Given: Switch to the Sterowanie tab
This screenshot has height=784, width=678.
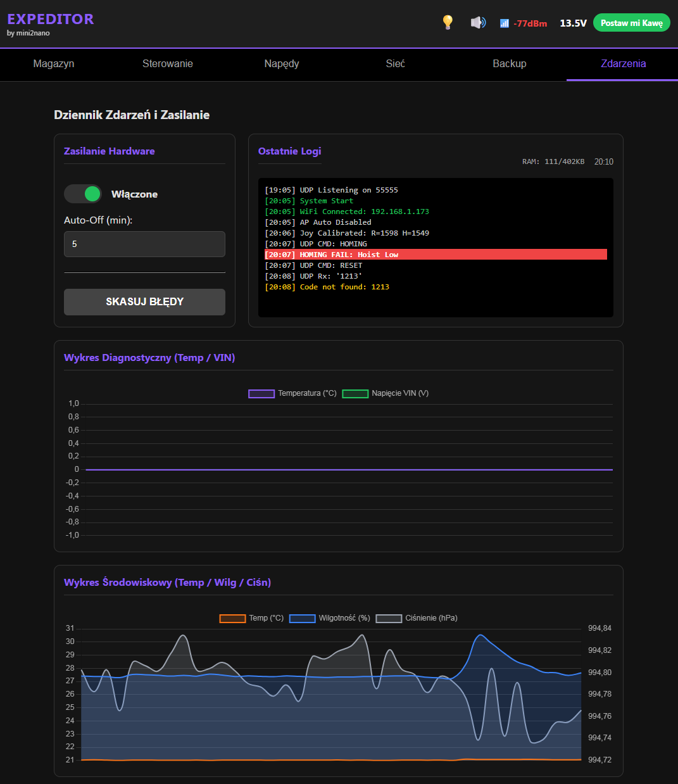Looking at the screenshot, I should point(168,64).
